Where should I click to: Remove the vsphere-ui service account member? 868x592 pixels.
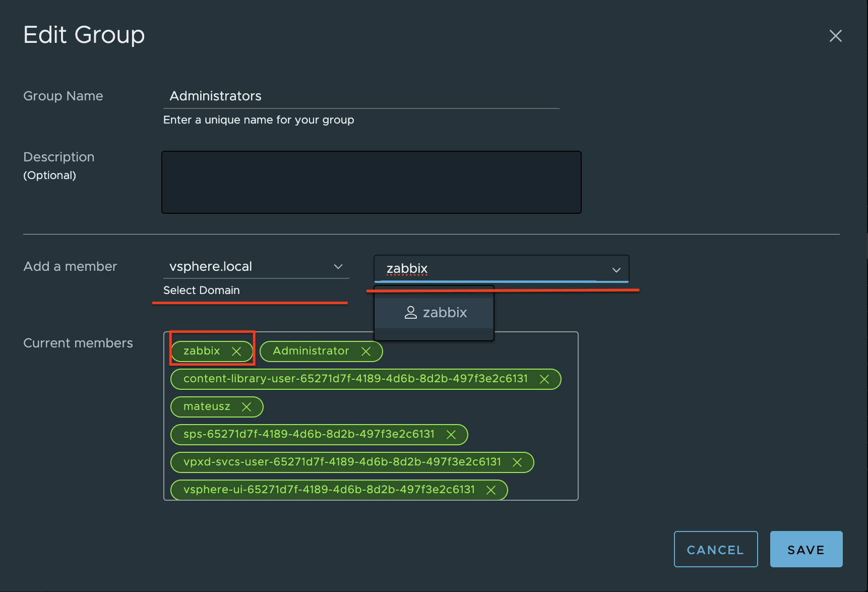(491, 490)
